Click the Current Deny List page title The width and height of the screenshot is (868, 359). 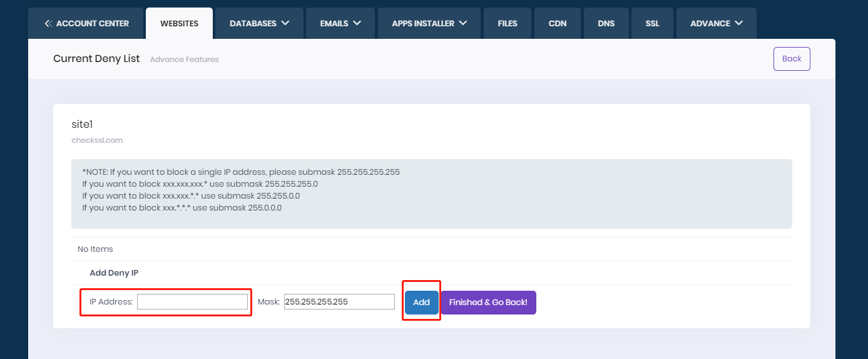coord(96,59)
